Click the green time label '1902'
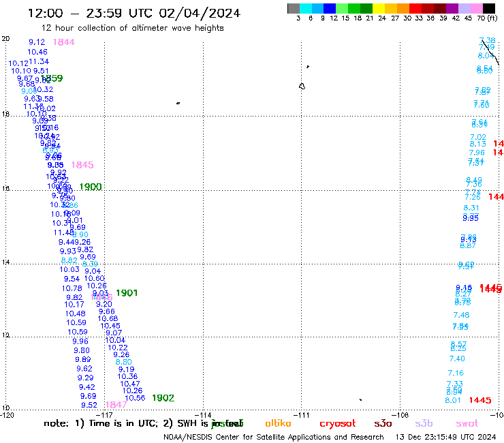The height and width of the screenshot is (443, 504). tap(163, 398)
